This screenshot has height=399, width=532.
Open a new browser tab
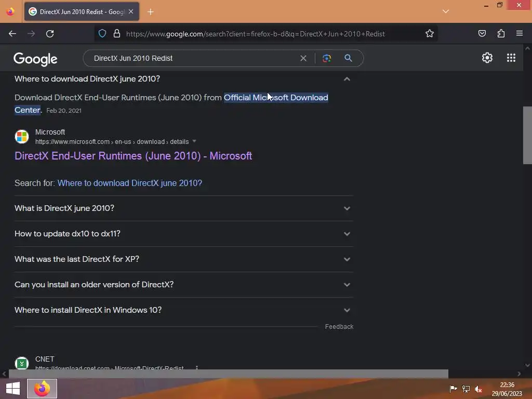pyautogui.click(x=151, y=12)
